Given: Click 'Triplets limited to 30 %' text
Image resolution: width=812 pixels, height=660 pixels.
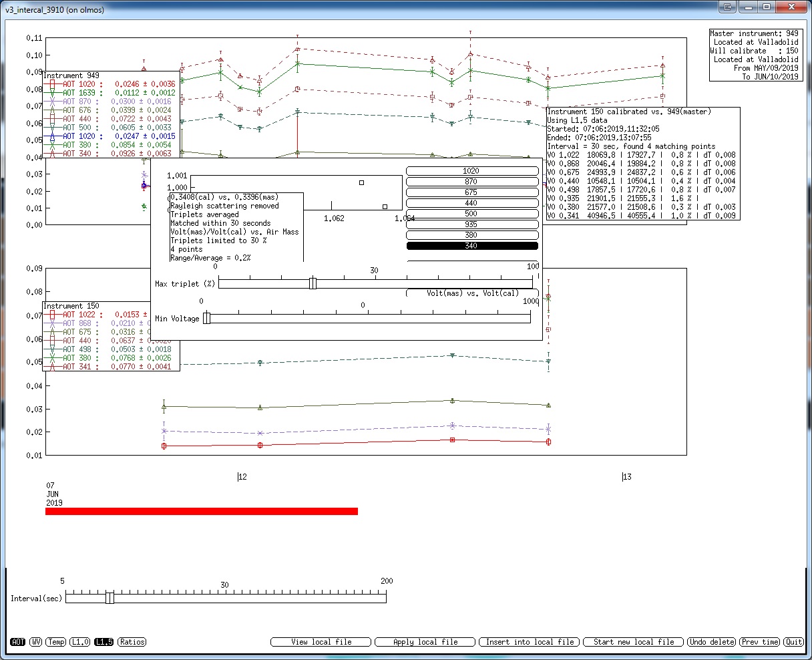Looking at the screenshot, I should [x=218, y=240].
